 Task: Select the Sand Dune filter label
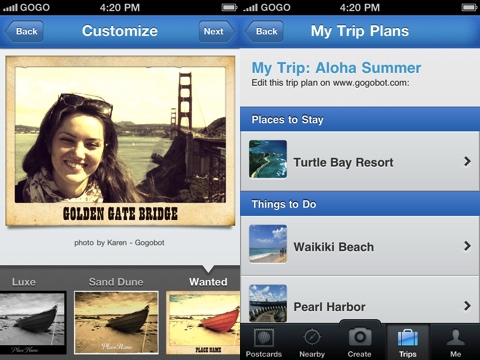(x=116, y=282)
